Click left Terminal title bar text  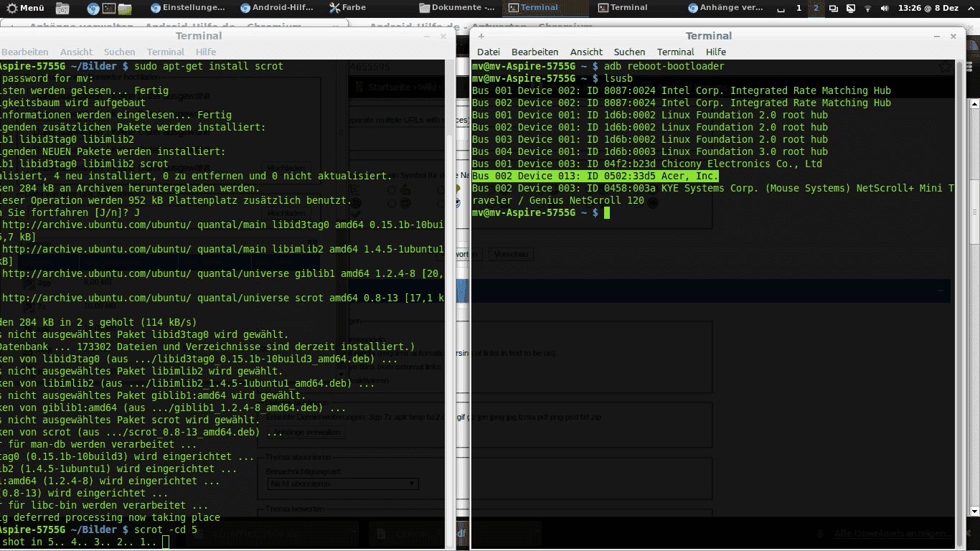[199, 36]
